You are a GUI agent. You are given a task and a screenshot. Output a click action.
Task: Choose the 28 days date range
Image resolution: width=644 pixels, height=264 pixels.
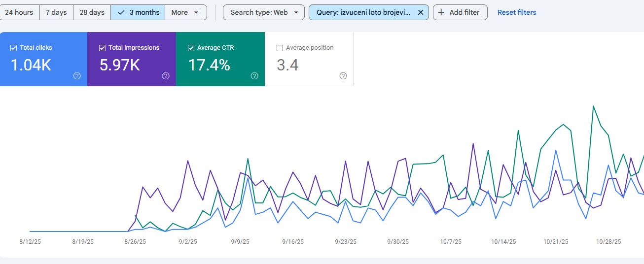(x=92, y=12)
